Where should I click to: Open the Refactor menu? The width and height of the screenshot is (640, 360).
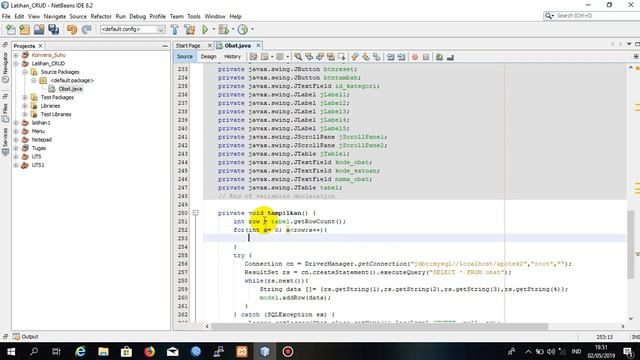click(x=101, y=16)
